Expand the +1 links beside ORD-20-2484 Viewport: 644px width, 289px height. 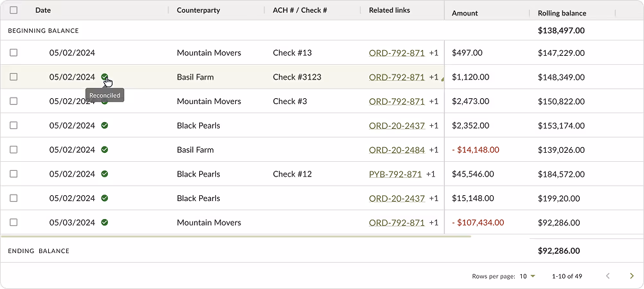point(434,150)
